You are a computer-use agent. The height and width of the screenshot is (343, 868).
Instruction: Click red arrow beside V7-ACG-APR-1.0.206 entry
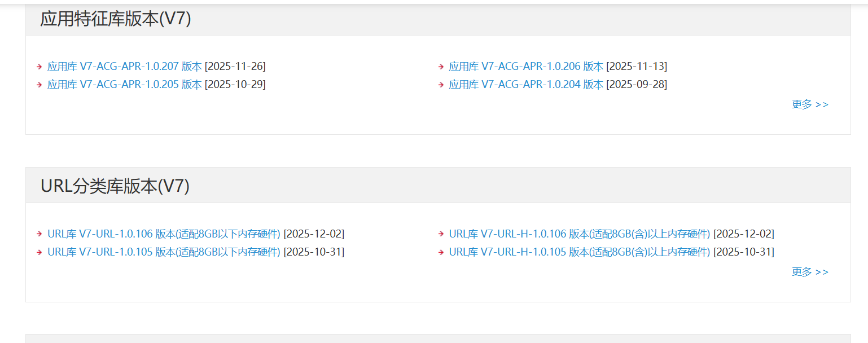pyautogui.click(x=441, y=67)
